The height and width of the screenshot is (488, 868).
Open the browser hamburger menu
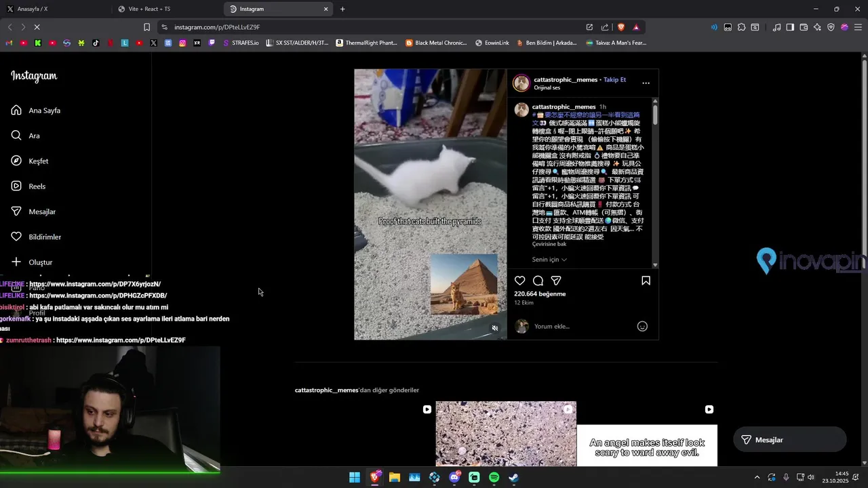click(858, 27)
